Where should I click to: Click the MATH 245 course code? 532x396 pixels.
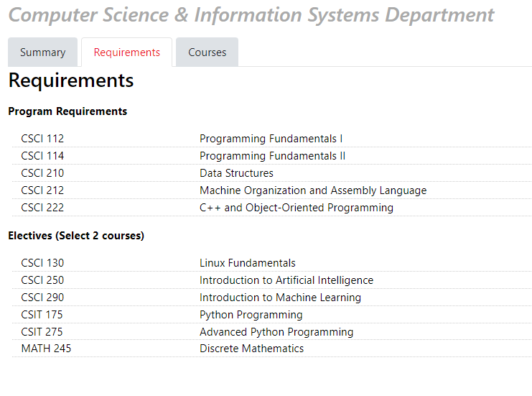click(x=46, y=349)
